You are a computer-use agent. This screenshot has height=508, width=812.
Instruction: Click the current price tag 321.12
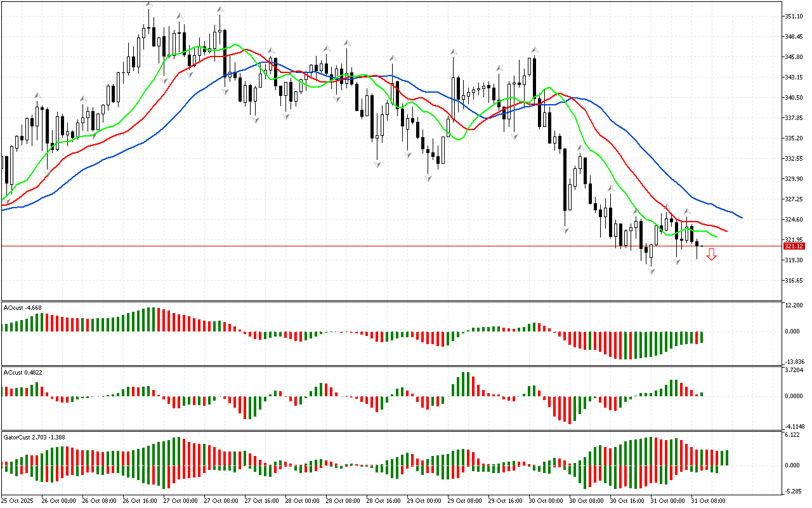[794, 246]
